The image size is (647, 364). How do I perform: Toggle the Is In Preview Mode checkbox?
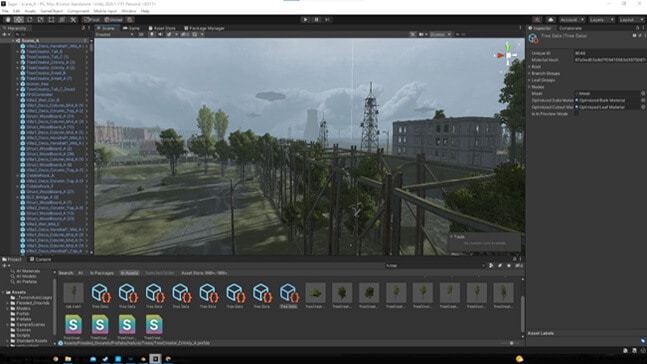[x=577, y=113]
